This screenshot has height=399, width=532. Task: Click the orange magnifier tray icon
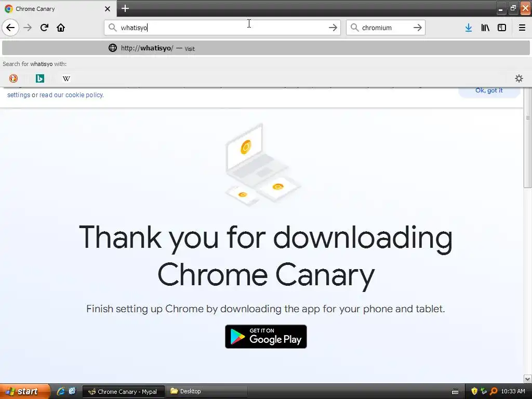[494, 391]
